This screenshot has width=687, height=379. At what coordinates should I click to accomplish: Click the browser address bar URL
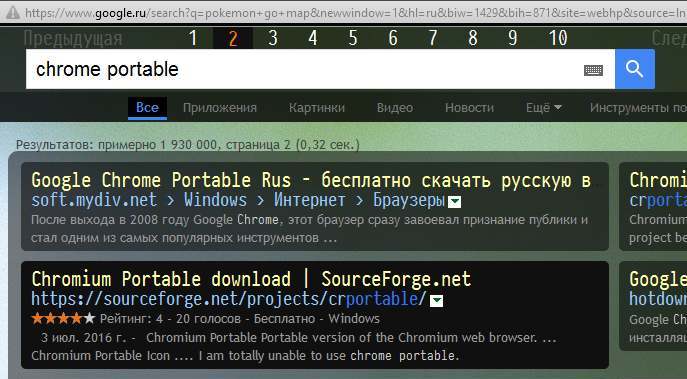tap(355, 13)
